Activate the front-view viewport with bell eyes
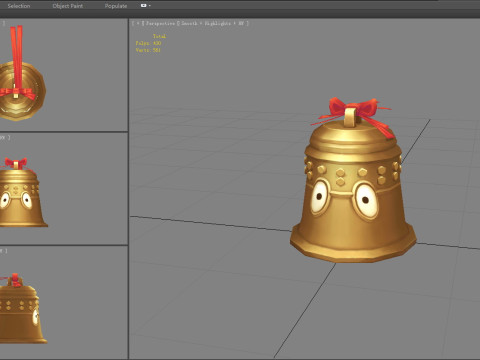The height and width of the screenshot is (360, 480). point(64,189)
